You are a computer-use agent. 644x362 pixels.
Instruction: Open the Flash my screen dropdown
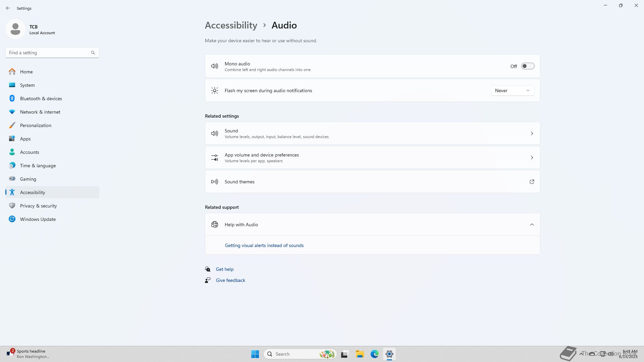click(512, 90)
